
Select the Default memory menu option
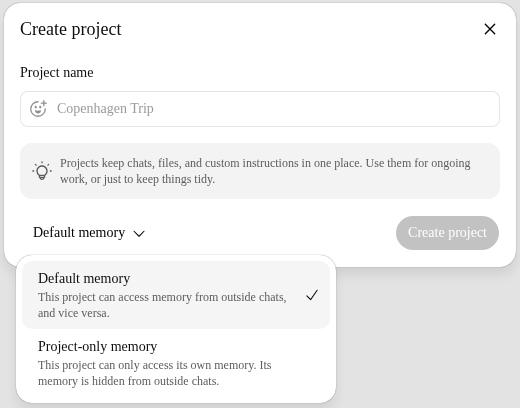pyautogui.click(x=176, y=295)
